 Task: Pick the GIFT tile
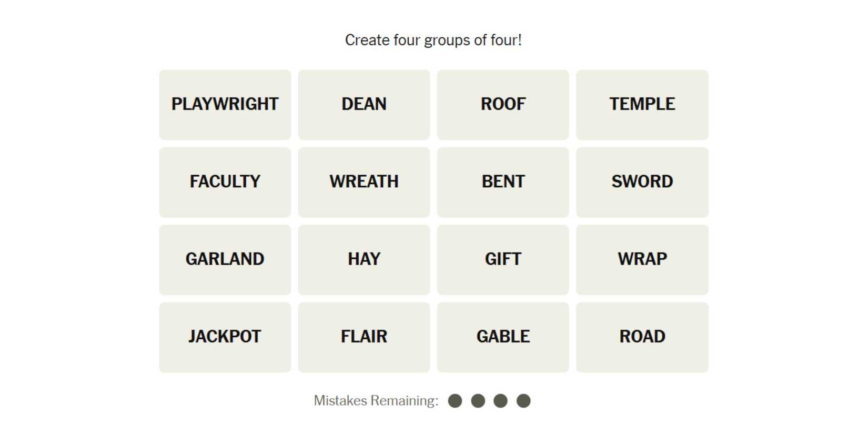pos(503,259)
